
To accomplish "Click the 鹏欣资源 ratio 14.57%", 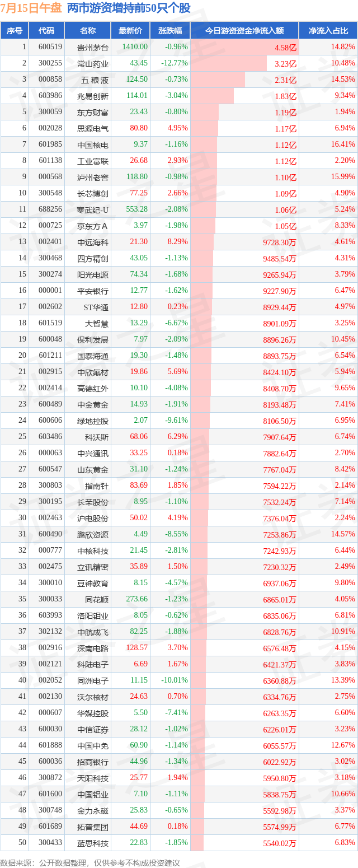I will tap(343, 534).
